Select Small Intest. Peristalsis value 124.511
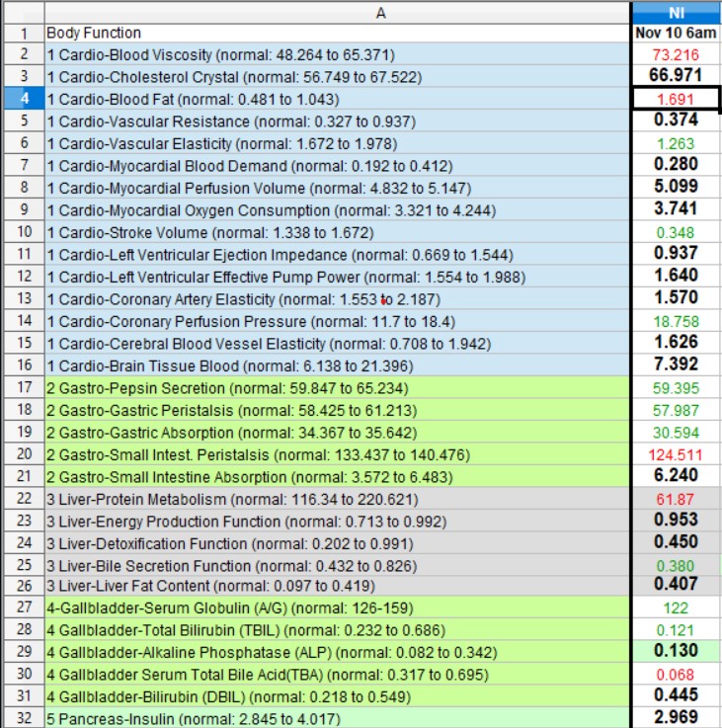 click(676, 453)
